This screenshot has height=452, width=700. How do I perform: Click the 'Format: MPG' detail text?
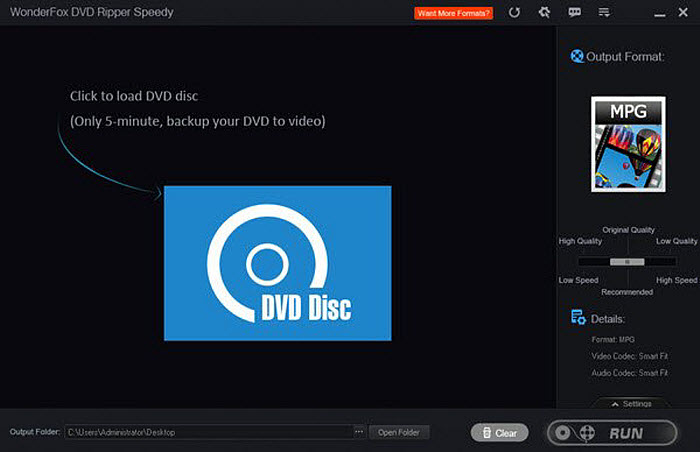click(x=613, y=339)
